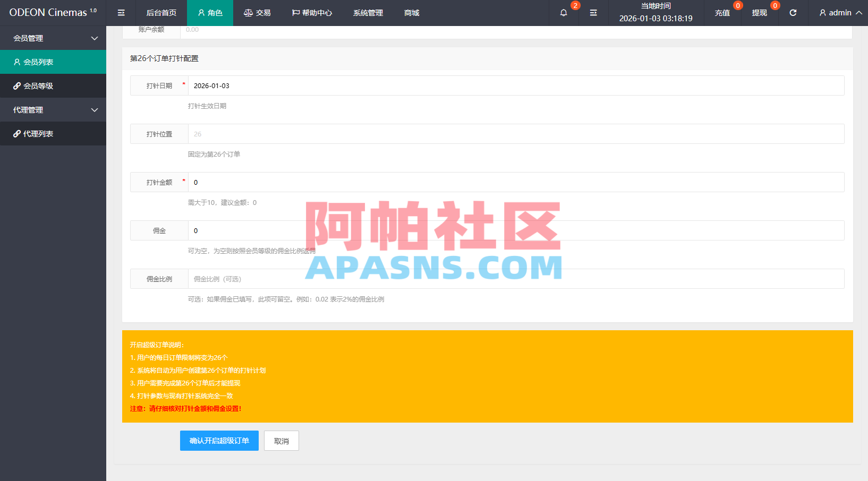Click the menu icon beside the bell
Screen dimensions: 868x481
tap(593, 13)
